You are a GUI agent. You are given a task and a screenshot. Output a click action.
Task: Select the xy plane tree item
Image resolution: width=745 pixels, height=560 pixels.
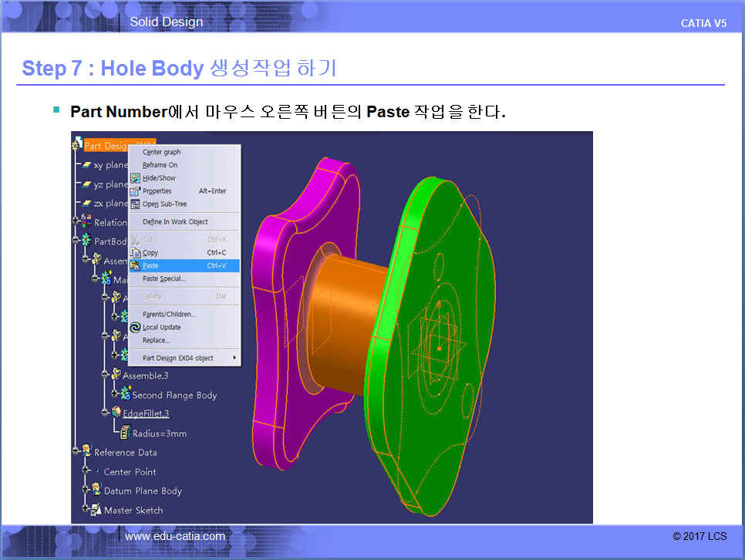[110, 165]
